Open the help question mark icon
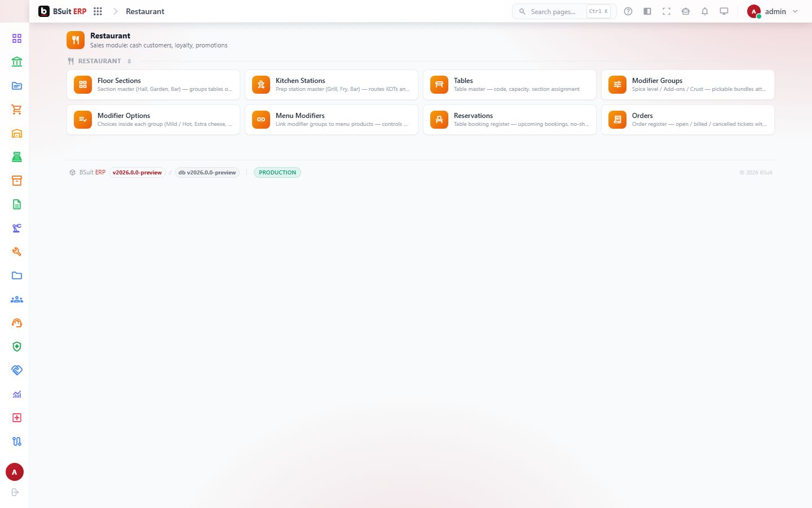 pyautogui.click(x=628, y=11)
